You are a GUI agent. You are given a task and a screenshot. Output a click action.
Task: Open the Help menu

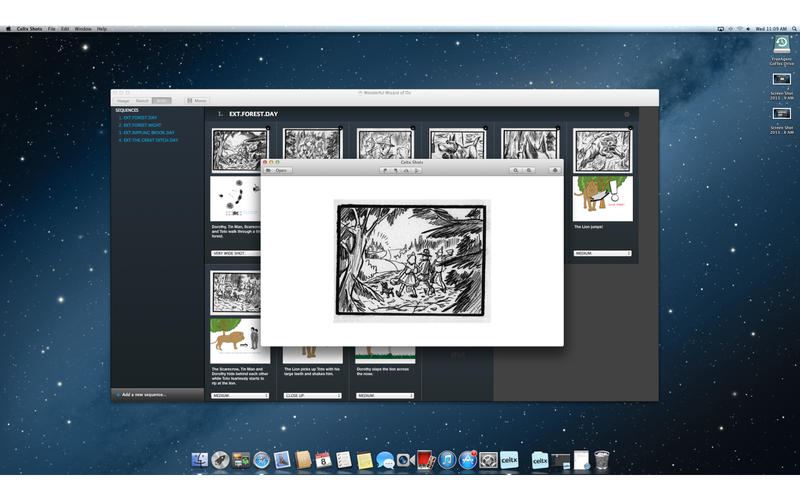click(x=102, y=29)
